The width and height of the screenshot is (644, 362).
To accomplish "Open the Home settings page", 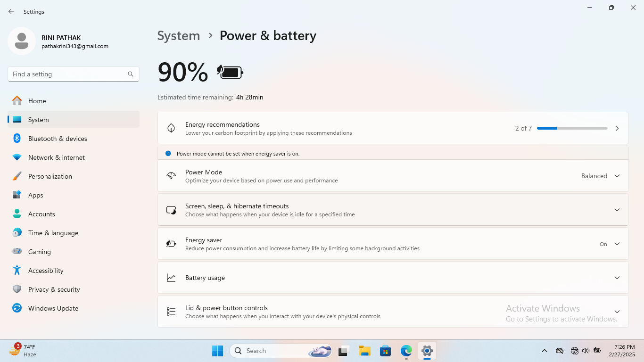I will [74, 101].
